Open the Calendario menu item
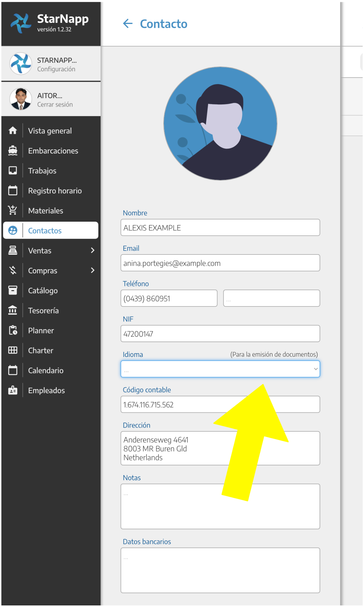Screen dimensions: 364x607 click(x=46, y=371)
